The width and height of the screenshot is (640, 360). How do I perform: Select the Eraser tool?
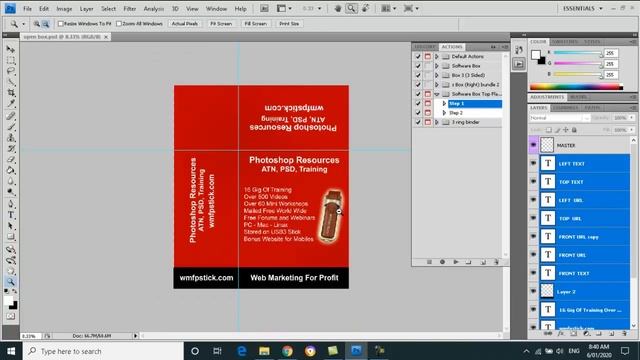pos(11,159)
